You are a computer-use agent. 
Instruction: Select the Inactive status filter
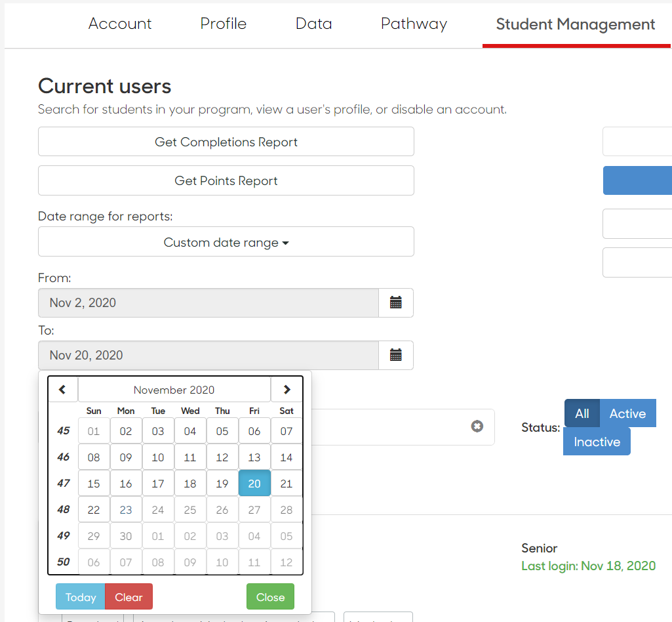click(x=597, y=442)
